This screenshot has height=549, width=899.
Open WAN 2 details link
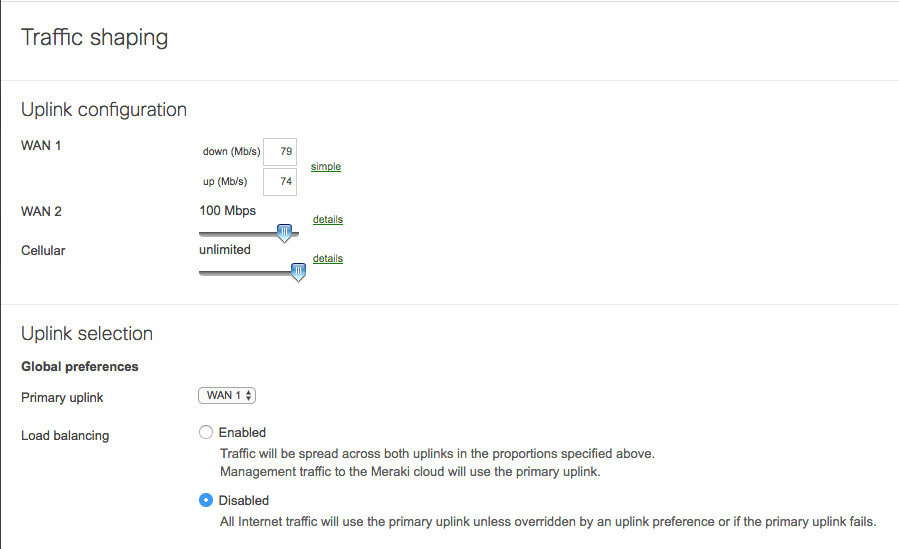click(x=328, y=220)
